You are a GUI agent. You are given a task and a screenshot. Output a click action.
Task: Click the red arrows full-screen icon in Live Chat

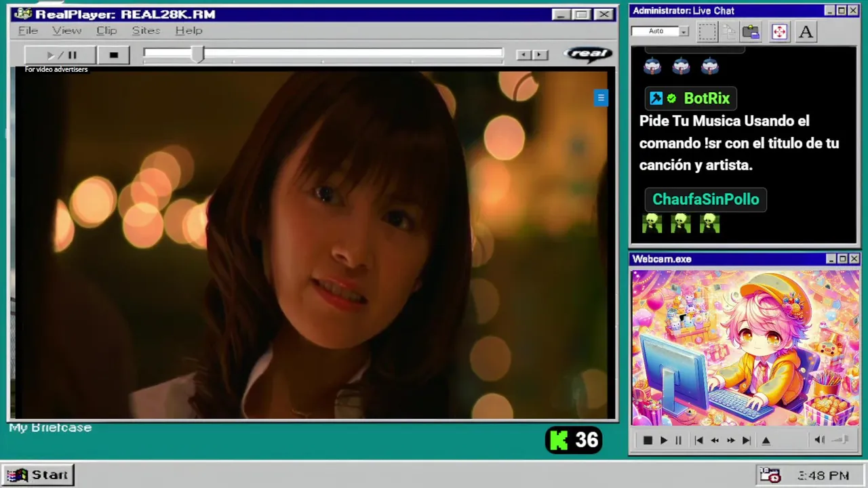pos(779,32)
